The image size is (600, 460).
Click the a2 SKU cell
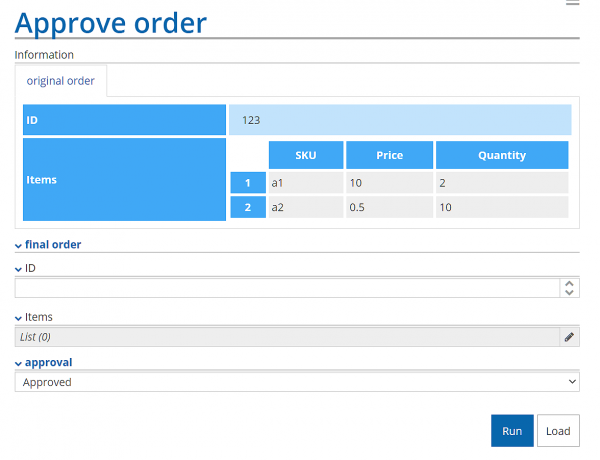[305, 207]
